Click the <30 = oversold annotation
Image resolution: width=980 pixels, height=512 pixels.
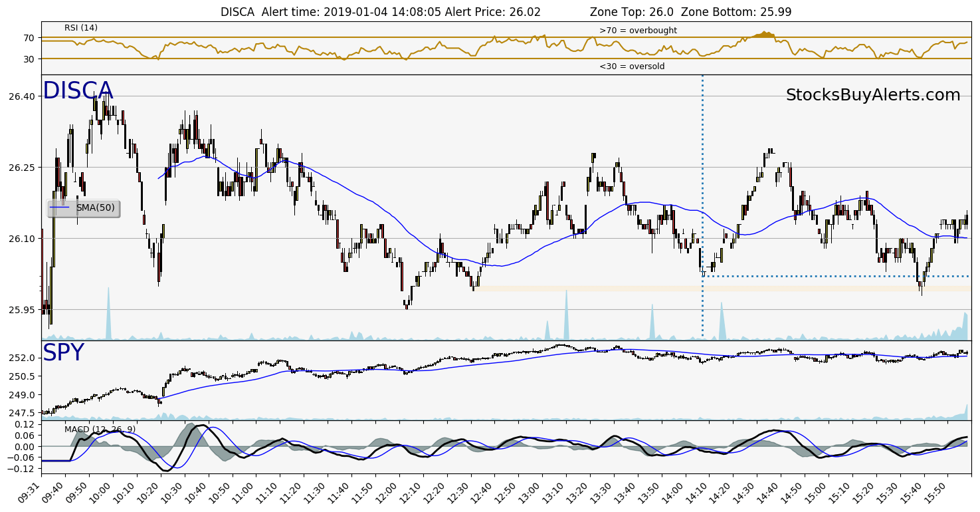click(x=631, y=66)
